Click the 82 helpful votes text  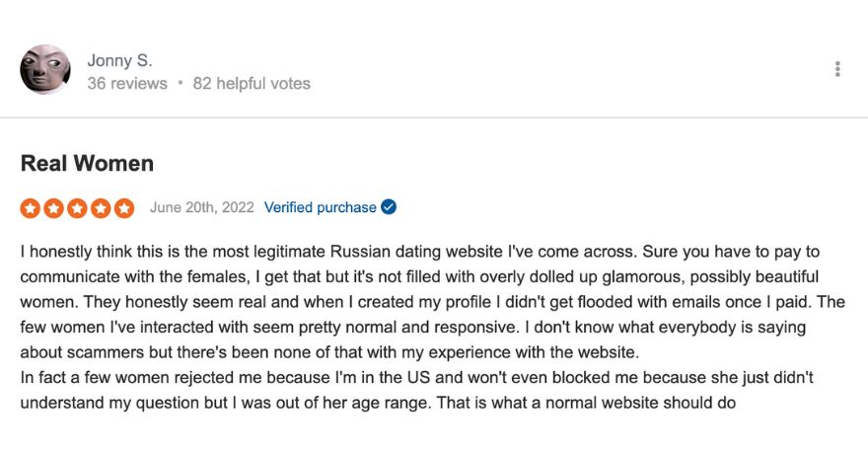[x=252, y=84]
